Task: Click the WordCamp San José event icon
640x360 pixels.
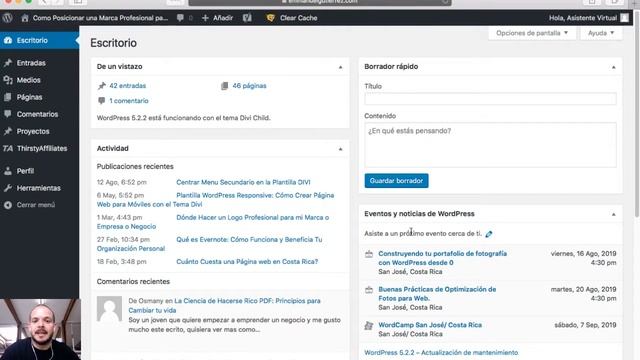Action: (369, 326)
